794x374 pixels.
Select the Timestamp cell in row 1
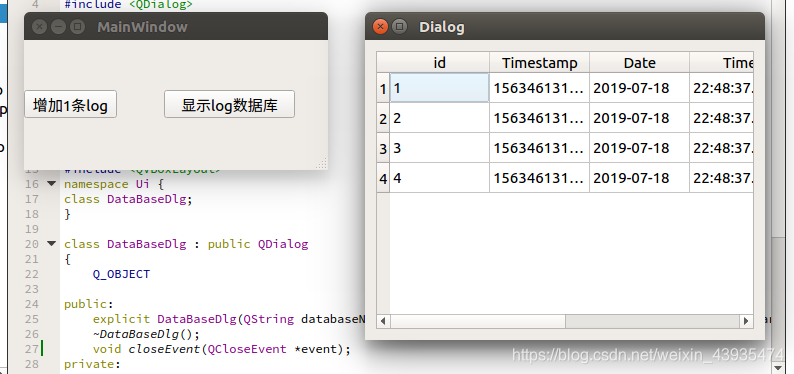coord(539,88)
